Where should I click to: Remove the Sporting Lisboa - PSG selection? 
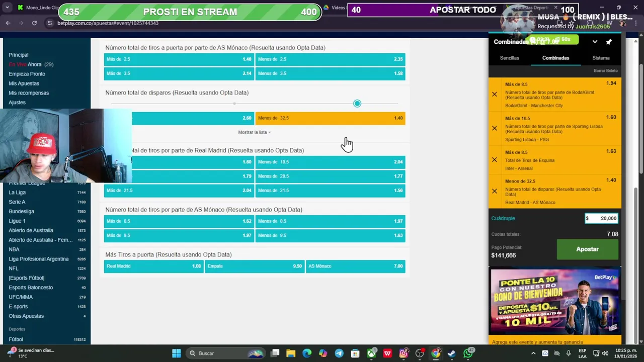tap(494, 128)
